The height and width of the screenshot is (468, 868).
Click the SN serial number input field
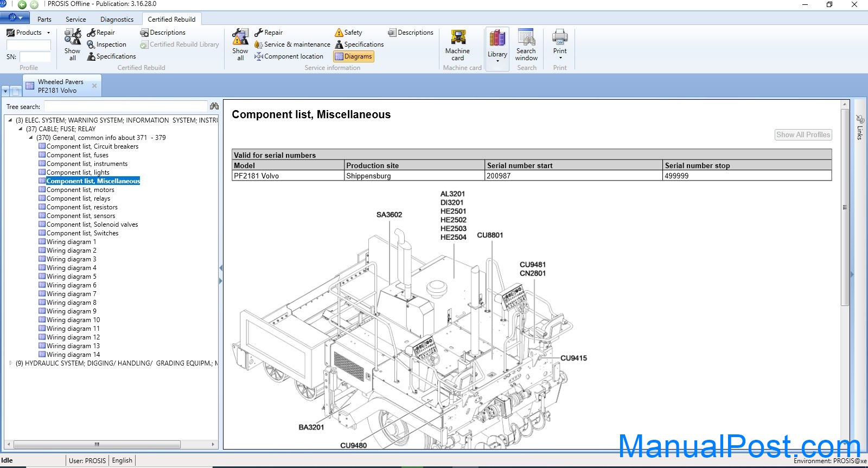click(x=35, y=56)
